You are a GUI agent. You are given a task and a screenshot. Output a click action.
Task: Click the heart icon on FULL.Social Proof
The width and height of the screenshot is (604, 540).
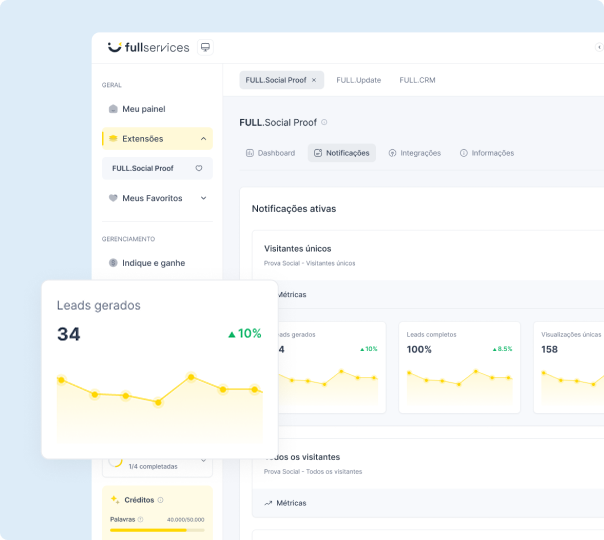[x=199, y=168]
